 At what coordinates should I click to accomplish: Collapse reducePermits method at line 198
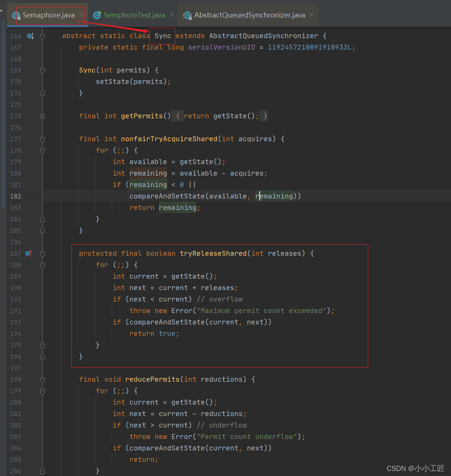pos(43,379)
